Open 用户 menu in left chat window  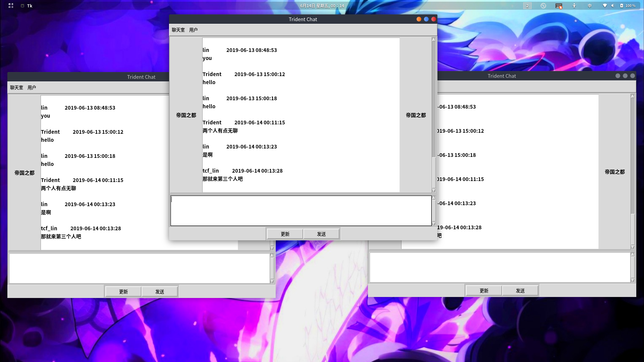pos(32,87)
